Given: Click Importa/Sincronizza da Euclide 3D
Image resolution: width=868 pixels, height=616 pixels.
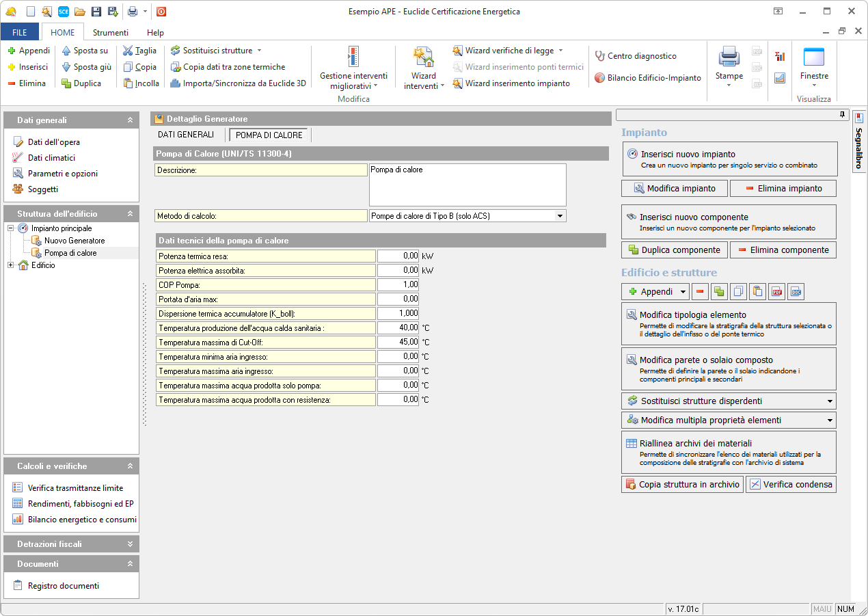Looking at the screenshot, I should [238, 83].
